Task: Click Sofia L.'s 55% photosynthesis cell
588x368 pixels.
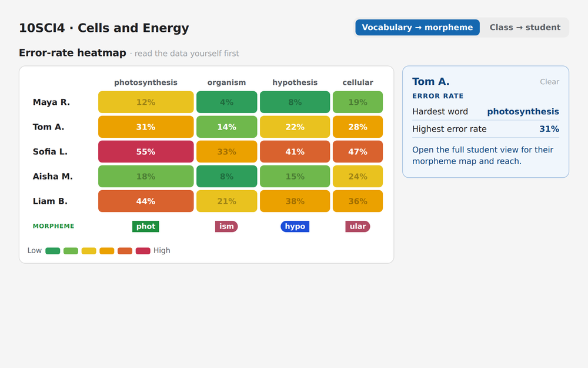Action: click(146, 152)
